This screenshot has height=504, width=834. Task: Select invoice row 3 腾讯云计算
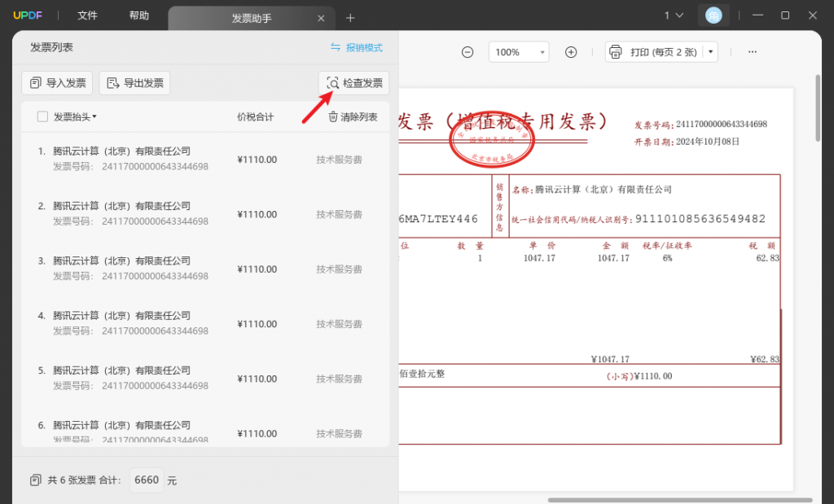205,269
